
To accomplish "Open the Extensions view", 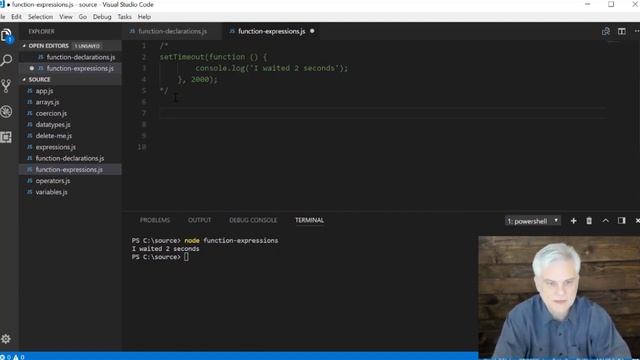I will click(x=7, y=137).
